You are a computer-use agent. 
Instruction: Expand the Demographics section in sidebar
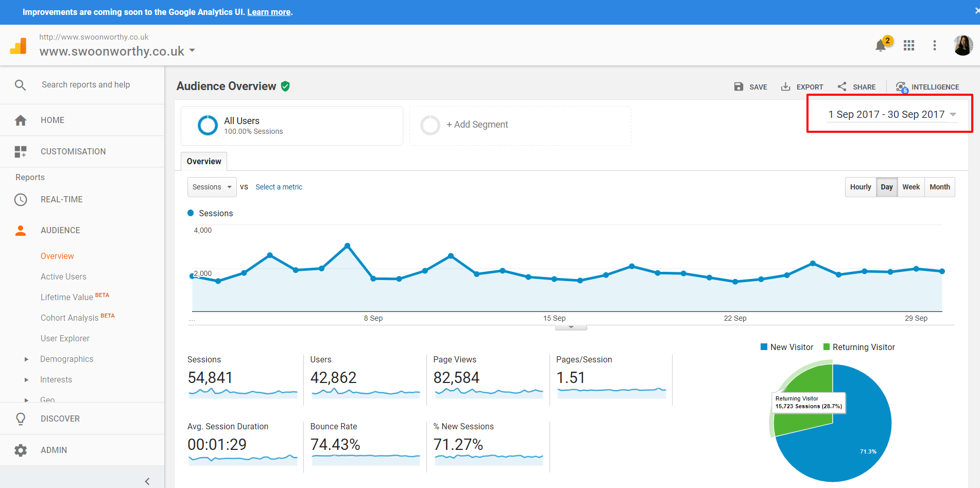point(27,359)
